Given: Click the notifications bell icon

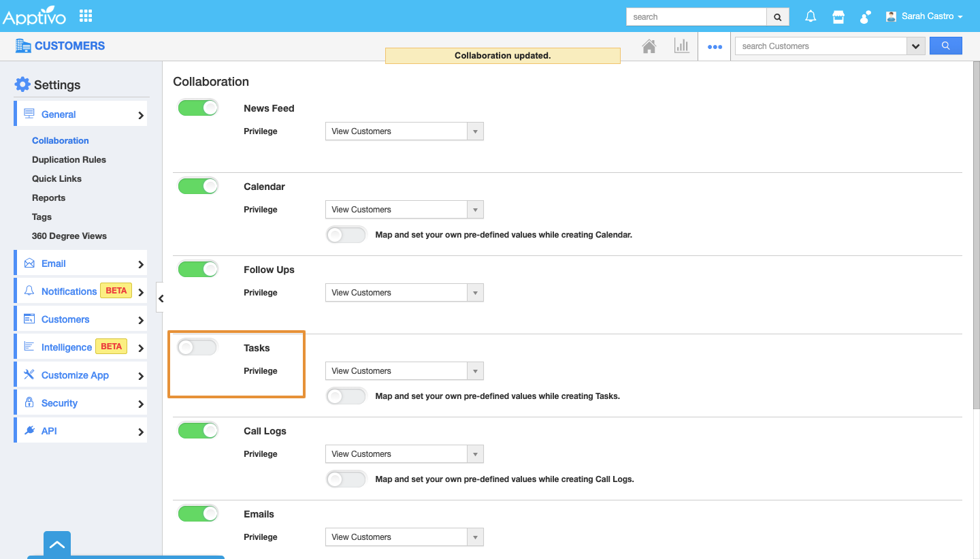Looking at the screenshot, I should (x=811, y=17).
